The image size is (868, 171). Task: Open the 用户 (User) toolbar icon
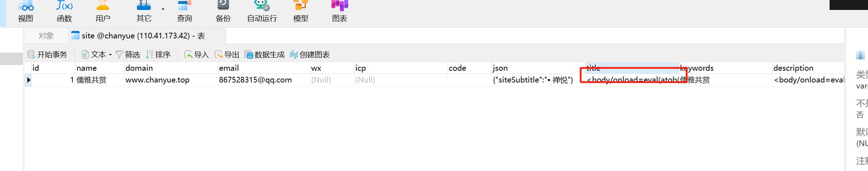pos(103,11)
